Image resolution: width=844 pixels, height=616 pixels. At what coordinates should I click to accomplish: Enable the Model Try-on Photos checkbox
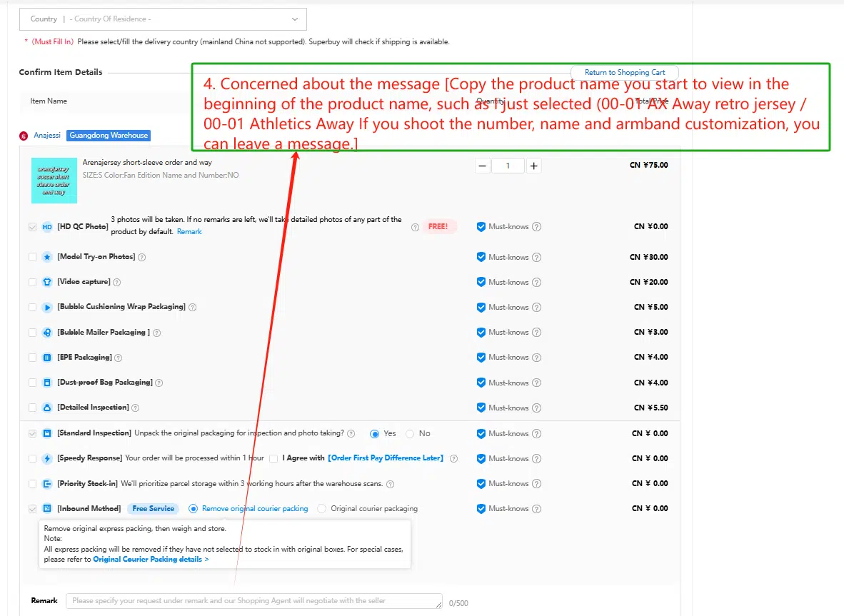(32, 257)
